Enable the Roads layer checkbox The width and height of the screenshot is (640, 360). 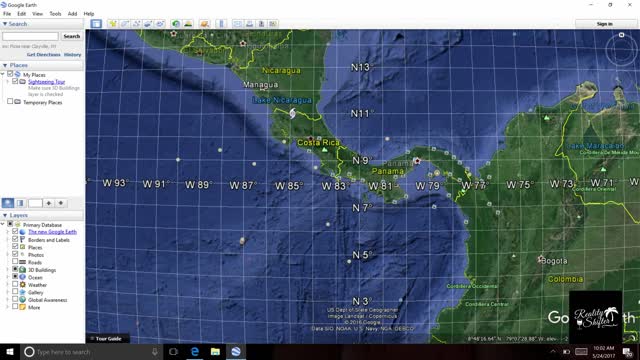pyautogui.click(x=15, y=262)
